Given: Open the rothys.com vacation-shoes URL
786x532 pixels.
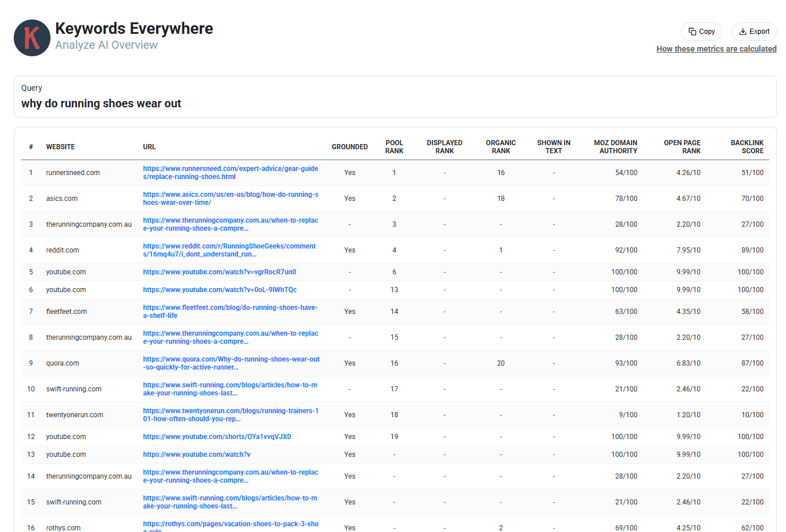Looking at the screenshot, I should [231, 527].
